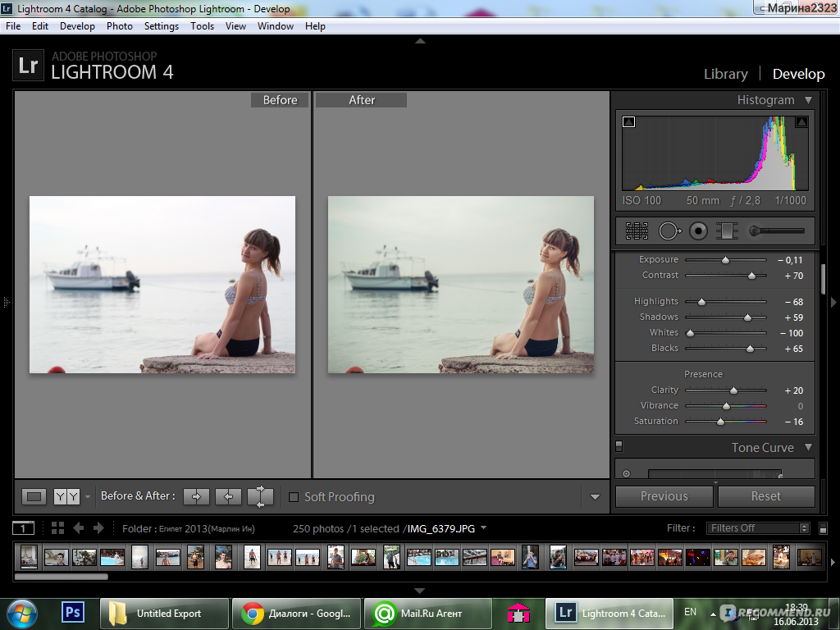
Task: Open the File menu
Action: [x=13, y=25]
